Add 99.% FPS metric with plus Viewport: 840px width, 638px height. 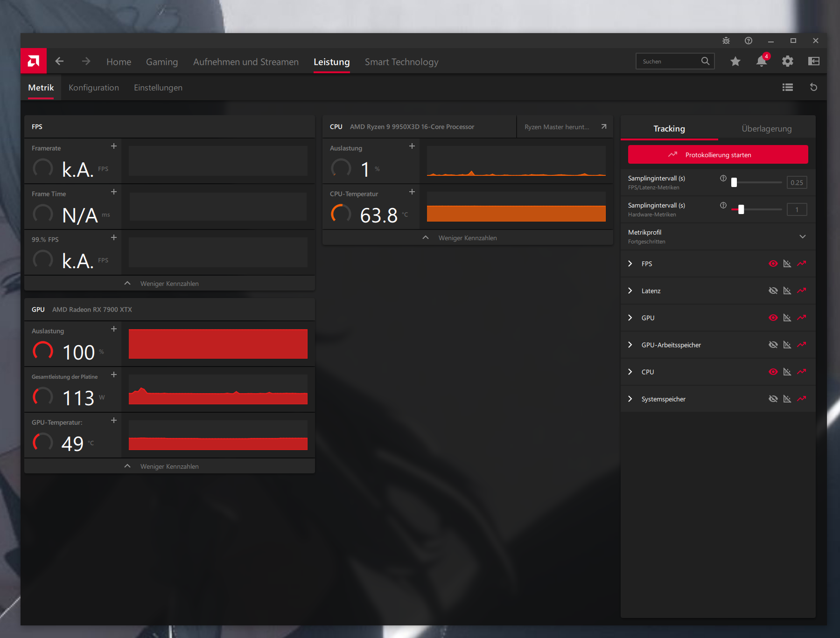click(x=114, y=237)
